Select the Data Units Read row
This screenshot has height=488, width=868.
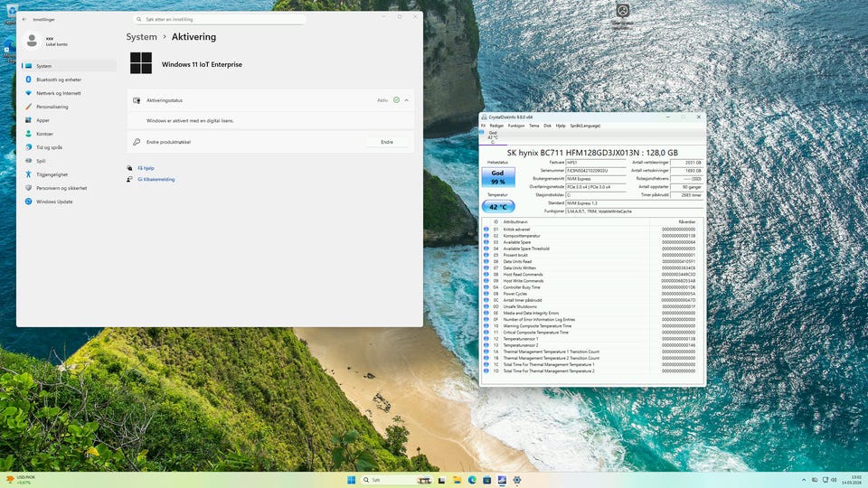[x=591, y=262]
